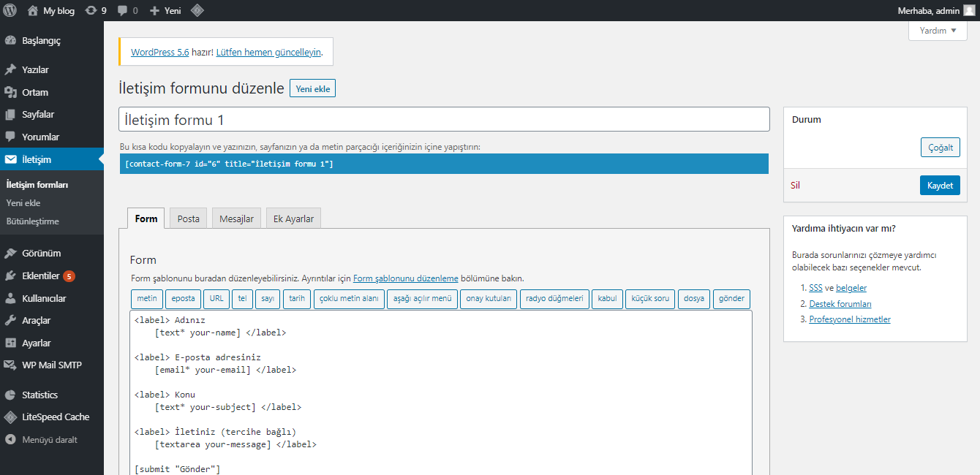Insert an aşağı açılır menü tag
This screenshot has width=980, height=475.
coord(422,299)
